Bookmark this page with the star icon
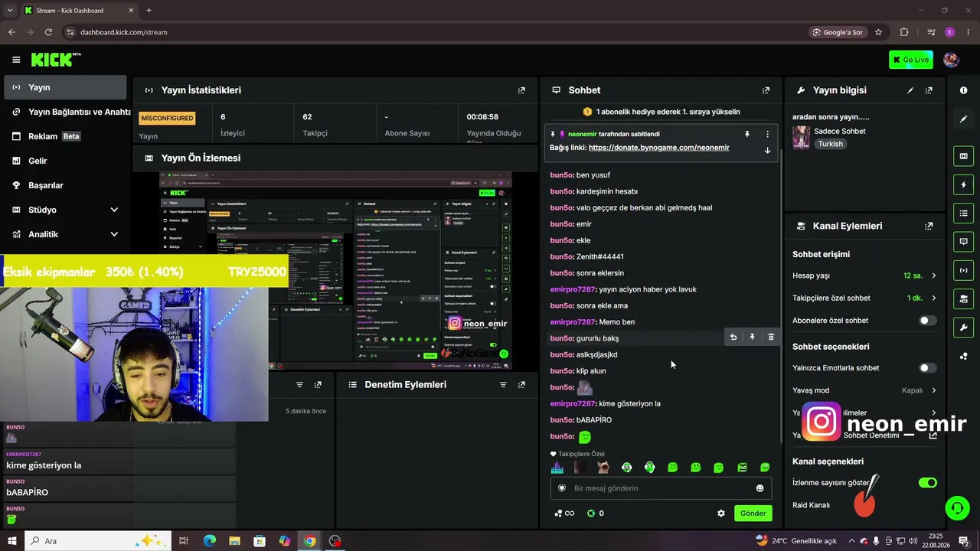 click(x=878, y=32)
